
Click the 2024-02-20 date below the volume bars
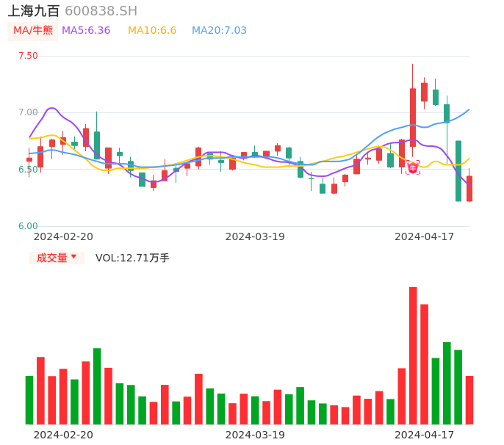(63, 435)
